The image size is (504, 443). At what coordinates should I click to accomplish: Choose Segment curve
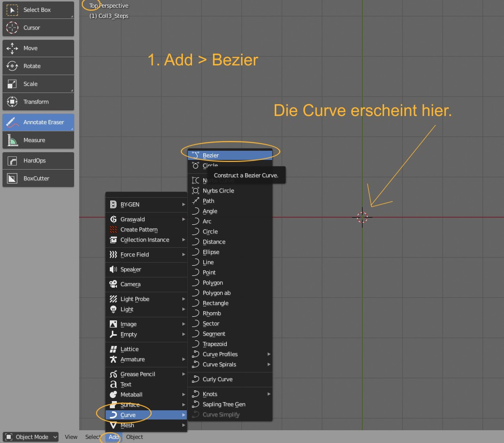tap(230, 334)
